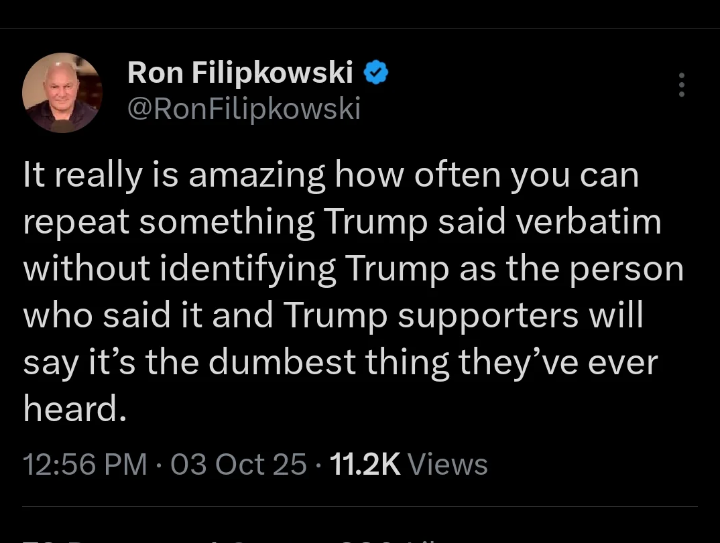
Task: Open the three-dot more options menu
Action: pos(681,85)
